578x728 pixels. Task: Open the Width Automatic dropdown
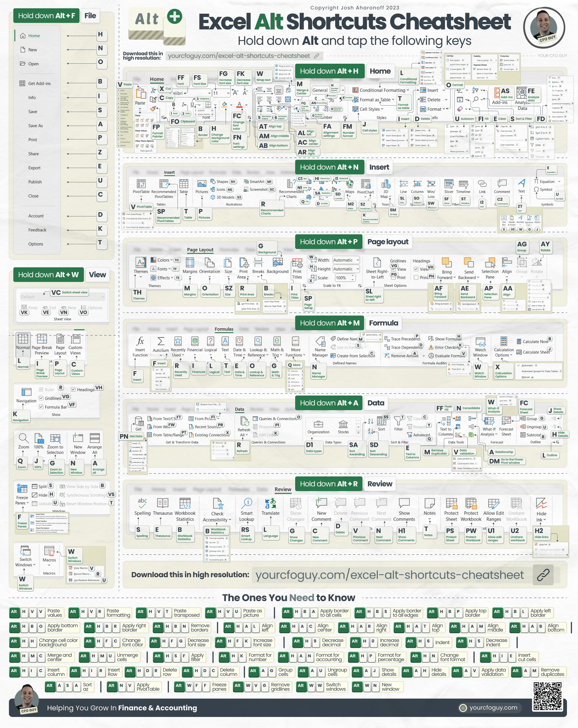[x=346, y=260]
